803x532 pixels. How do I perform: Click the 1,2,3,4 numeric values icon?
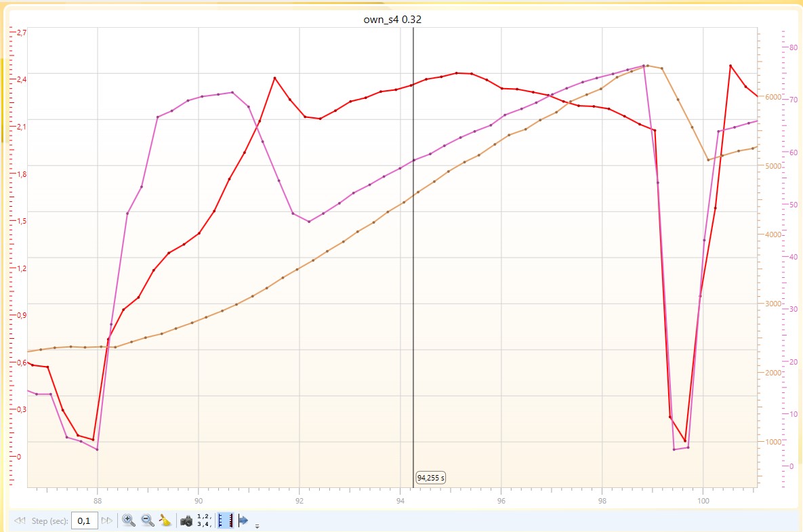[204, 520]
